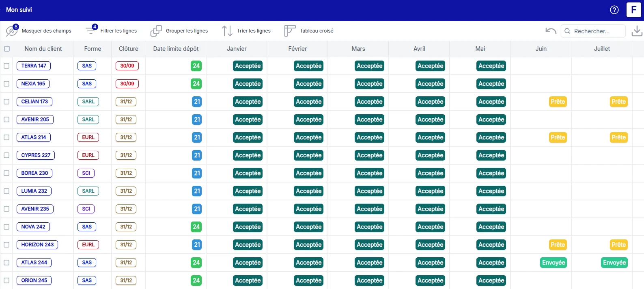Check the AVENIR 205 row checkbox
The image size is (644, 289).
point(6,120)
